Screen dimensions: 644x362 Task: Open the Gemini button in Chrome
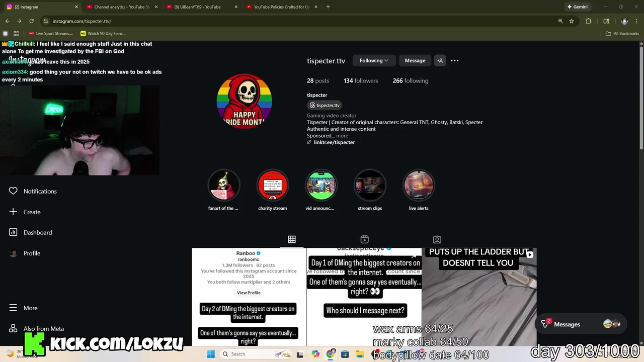578,7
